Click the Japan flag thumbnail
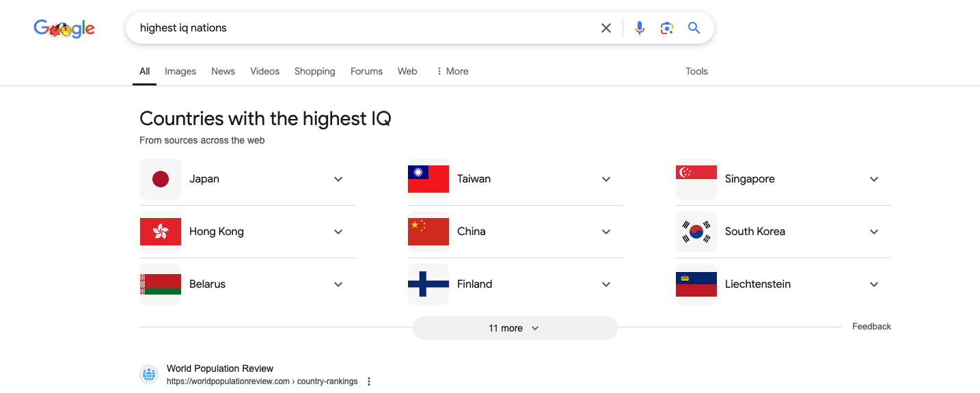The height and width of the screenshot is (393, 980). pos(161,179)
